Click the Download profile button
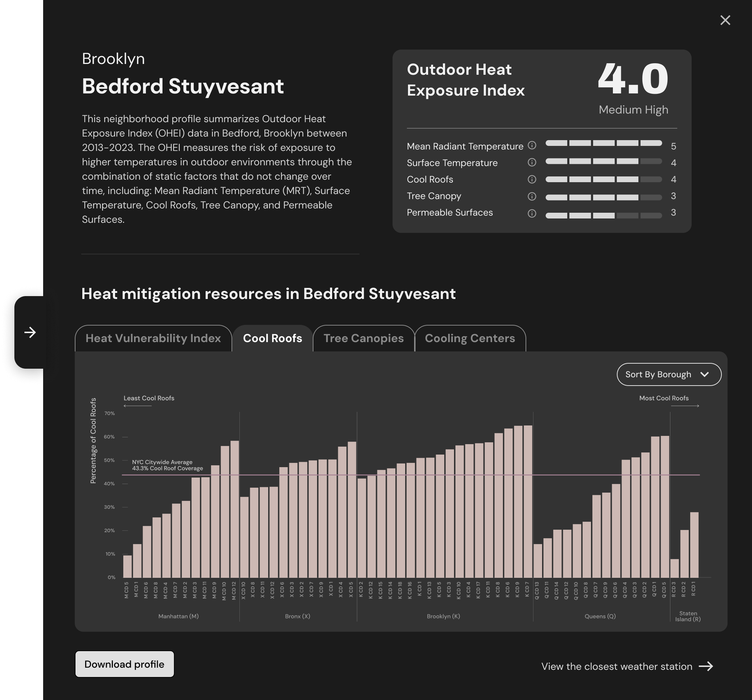 pos(124,664)
